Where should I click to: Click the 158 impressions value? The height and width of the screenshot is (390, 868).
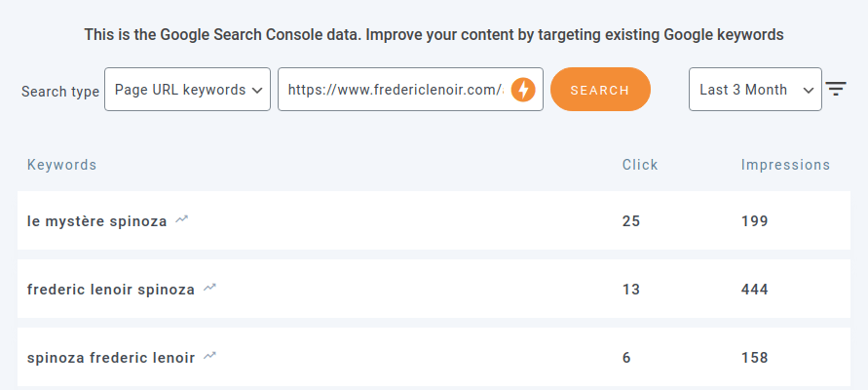tap(755, 358)
